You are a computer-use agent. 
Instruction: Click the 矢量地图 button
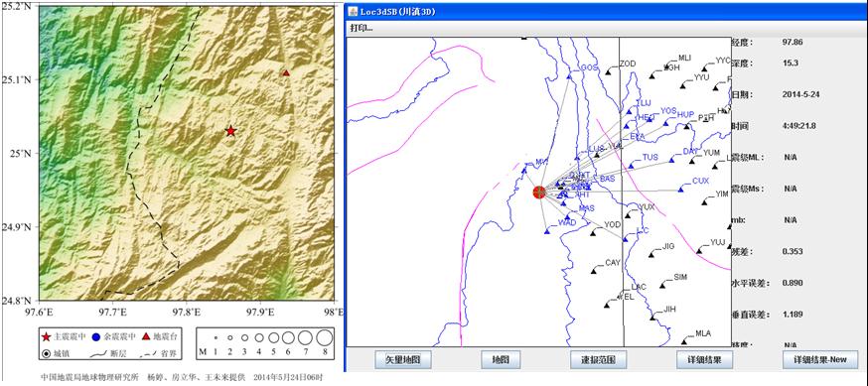[403, 359]
